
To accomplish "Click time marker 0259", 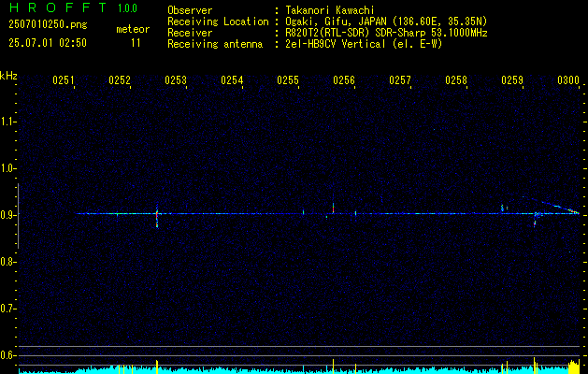I will tap(512, 80).
